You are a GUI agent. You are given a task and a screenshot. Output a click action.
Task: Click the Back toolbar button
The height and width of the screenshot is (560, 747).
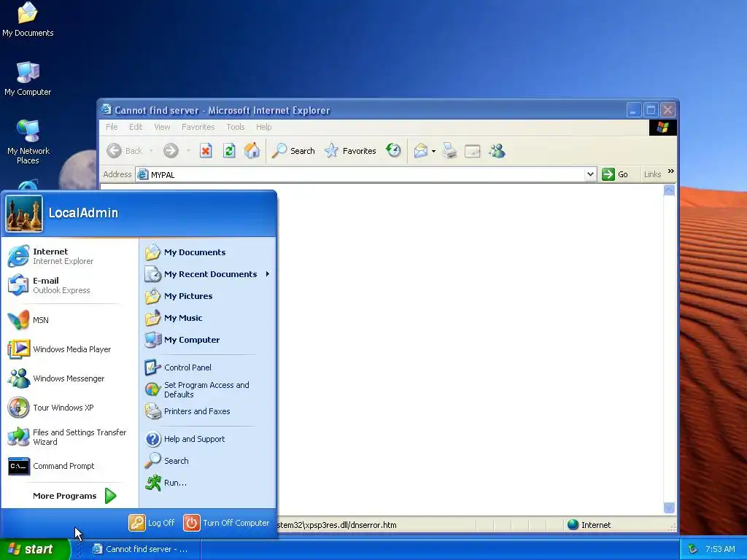[x=124, y=151]
